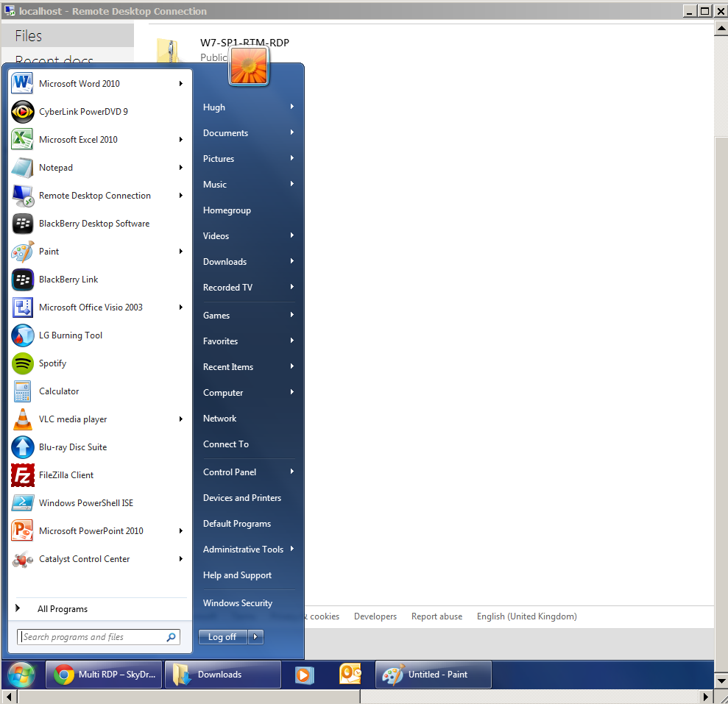Open Help and Support
728x704 pixels.
[x=249, y=575]
